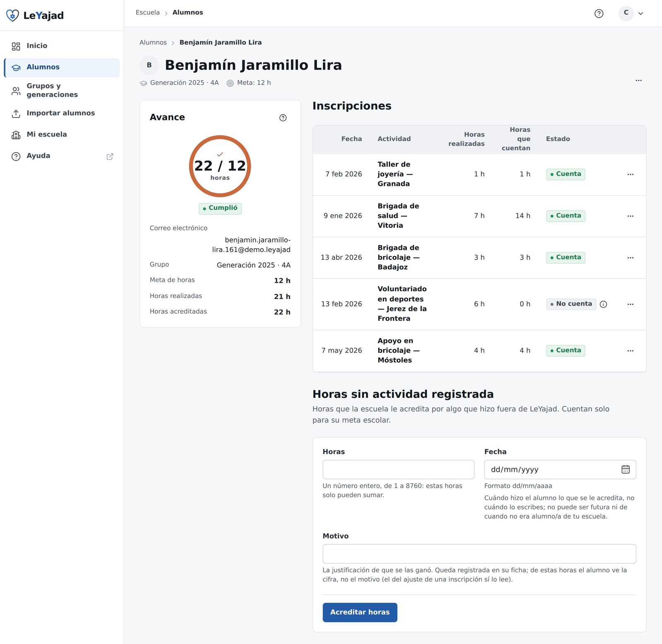Open the calendar picker icon
The image size is (662, 644).
(x=626, y=469)
